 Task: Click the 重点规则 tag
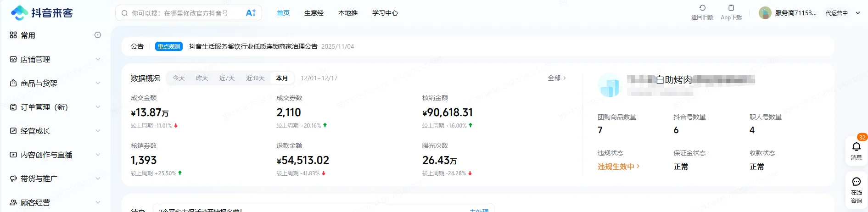pyautogui.click(x=169, y=46)
